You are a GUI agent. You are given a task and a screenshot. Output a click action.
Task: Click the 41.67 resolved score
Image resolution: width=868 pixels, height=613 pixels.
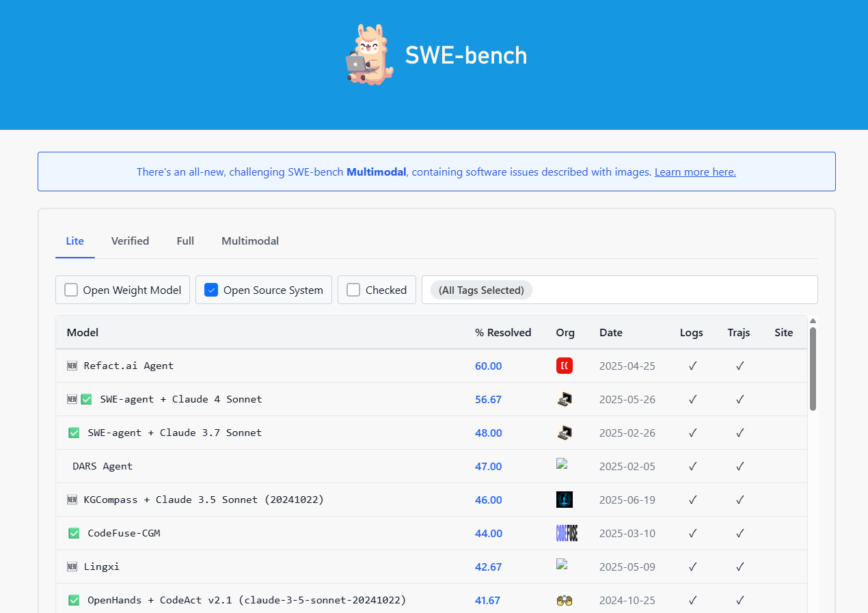(488, 600)
